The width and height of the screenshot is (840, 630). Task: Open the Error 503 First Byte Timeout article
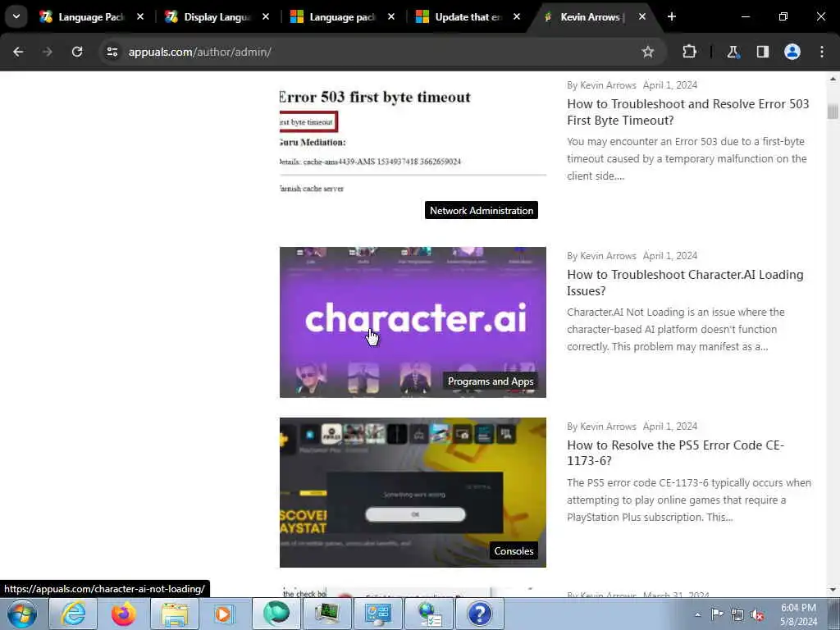[688, 112]
